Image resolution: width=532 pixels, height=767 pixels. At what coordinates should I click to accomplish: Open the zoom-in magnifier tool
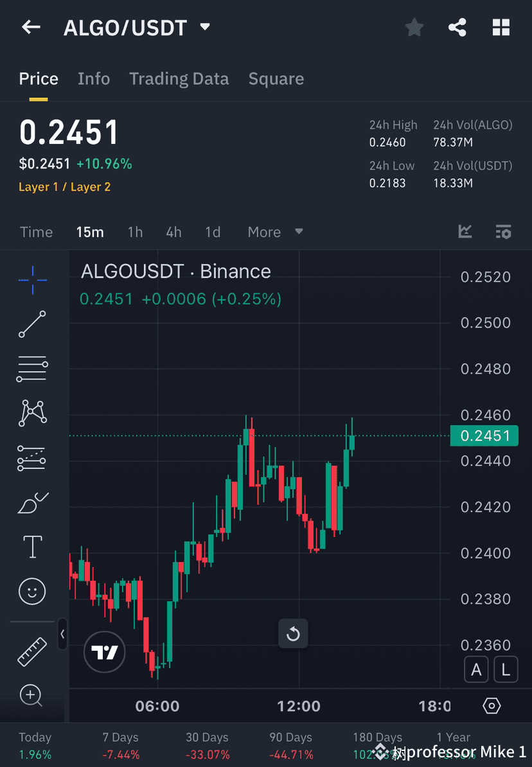32,696
